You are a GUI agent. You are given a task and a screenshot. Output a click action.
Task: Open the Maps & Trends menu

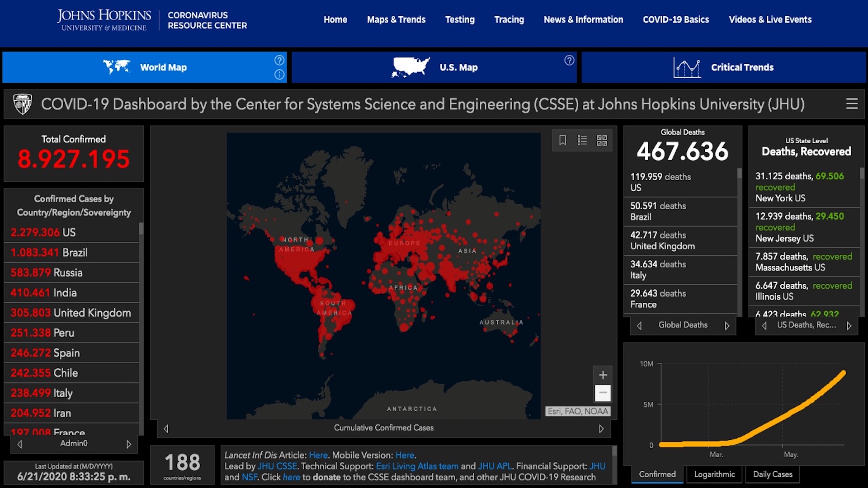coord(396,19)
